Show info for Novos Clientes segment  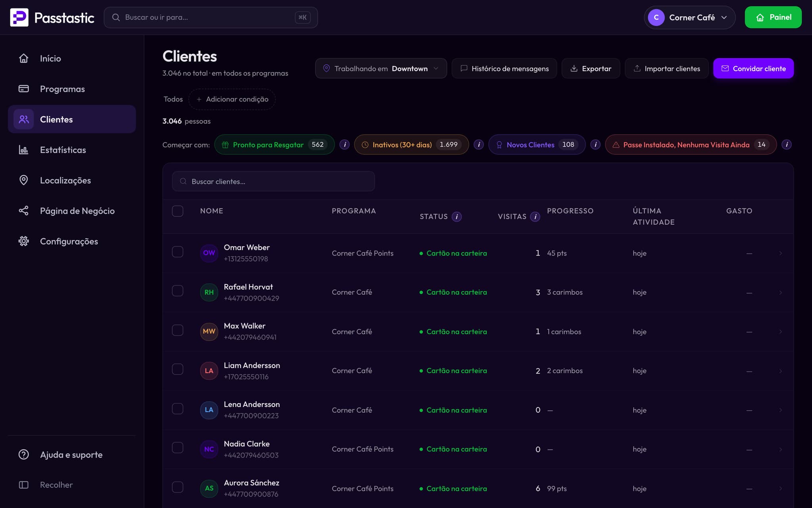coord(595,144)
